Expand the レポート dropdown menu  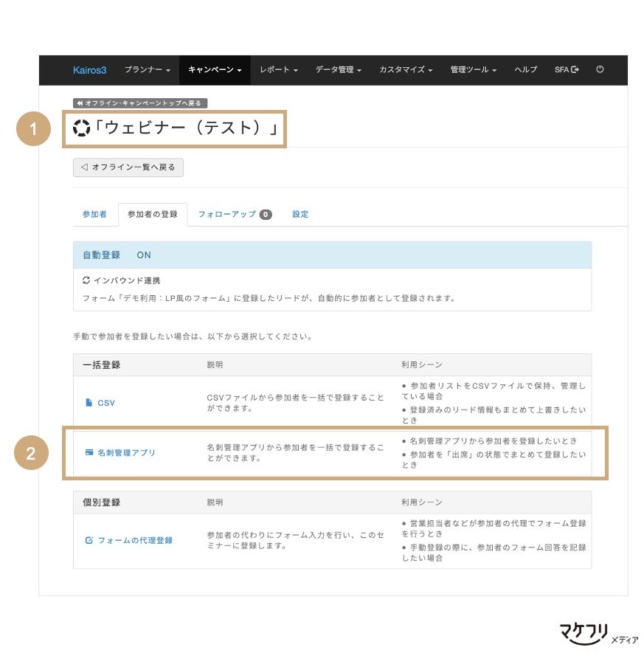click(279, 69)
